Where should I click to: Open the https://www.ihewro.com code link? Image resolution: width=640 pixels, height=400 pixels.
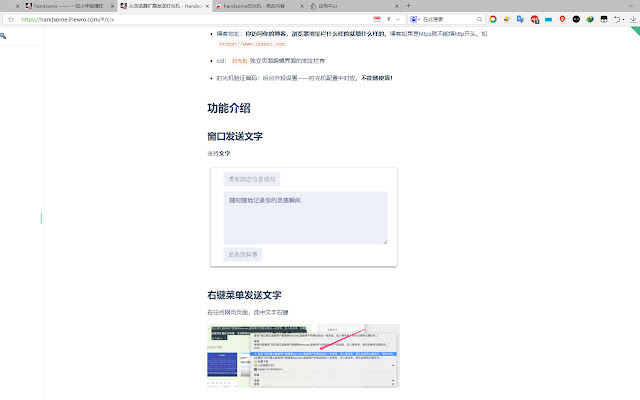click(x=251, y=44)
